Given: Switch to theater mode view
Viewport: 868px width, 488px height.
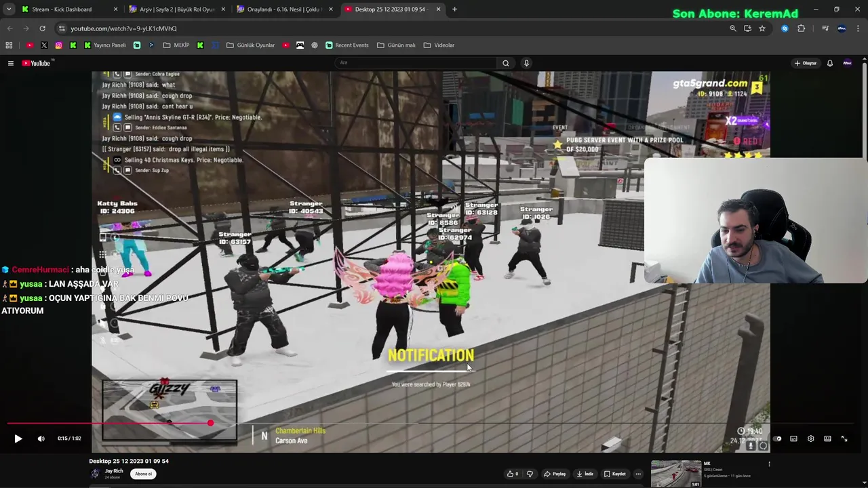Looking at the screenshot, I should click(x=827, y=439).
